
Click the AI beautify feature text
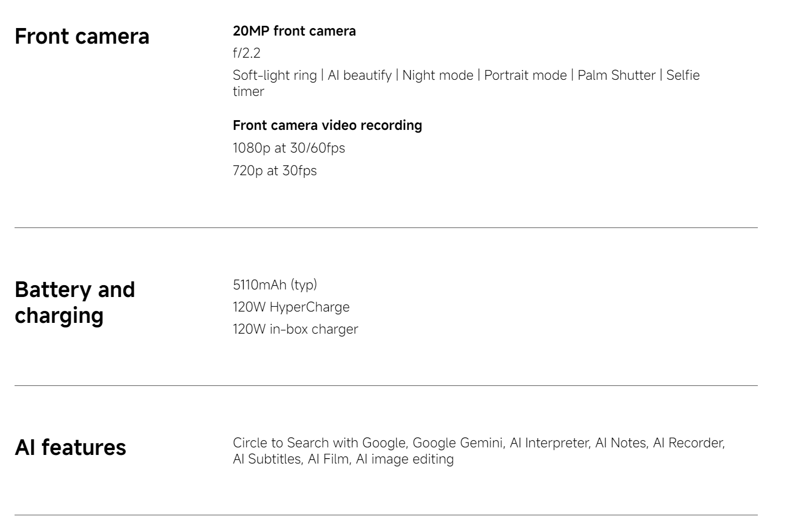point(360,75)
